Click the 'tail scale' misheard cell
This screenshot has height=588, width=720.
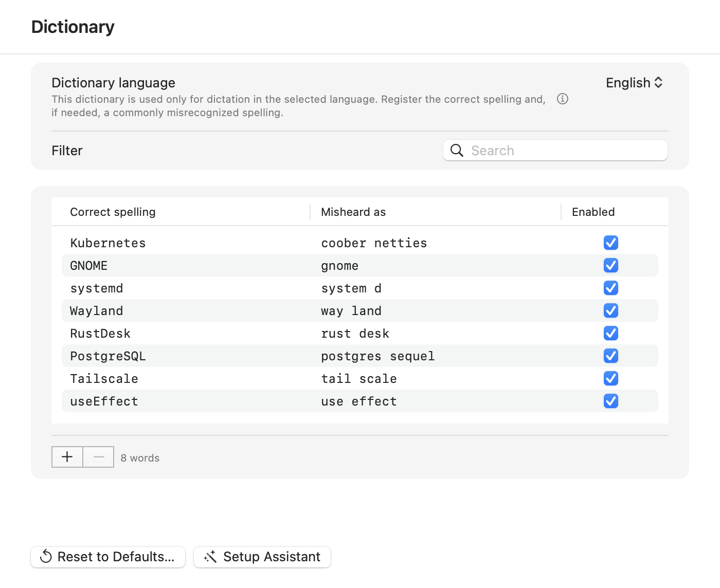(359, 379)
